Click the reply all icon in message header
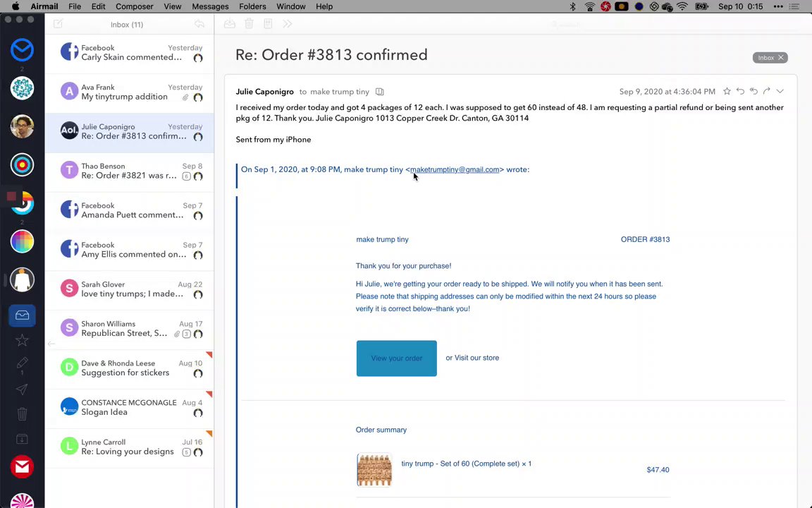Screen dimensions: 812x508 pyautogui.click(x=753, y=91)
